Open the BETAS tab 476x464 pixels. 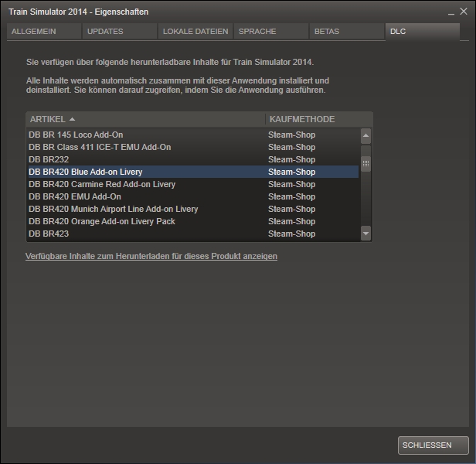click(x=347, y=31)
